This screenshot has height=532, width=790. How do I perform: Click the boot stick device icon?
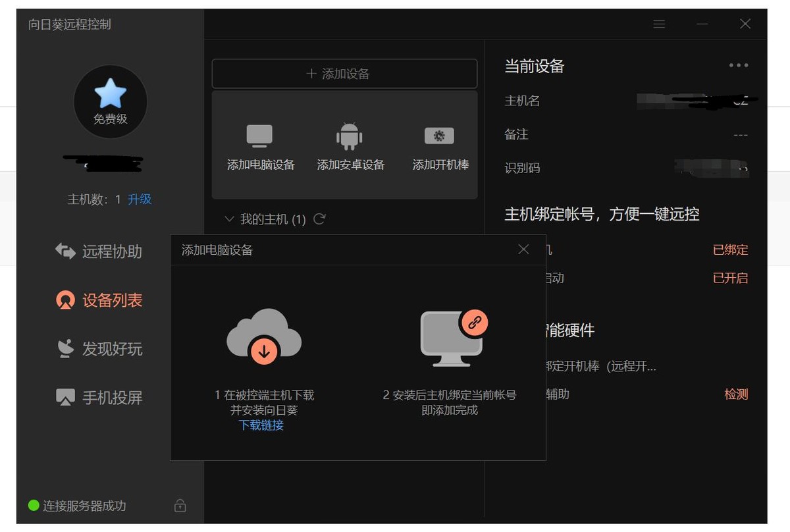pos(439,136)
